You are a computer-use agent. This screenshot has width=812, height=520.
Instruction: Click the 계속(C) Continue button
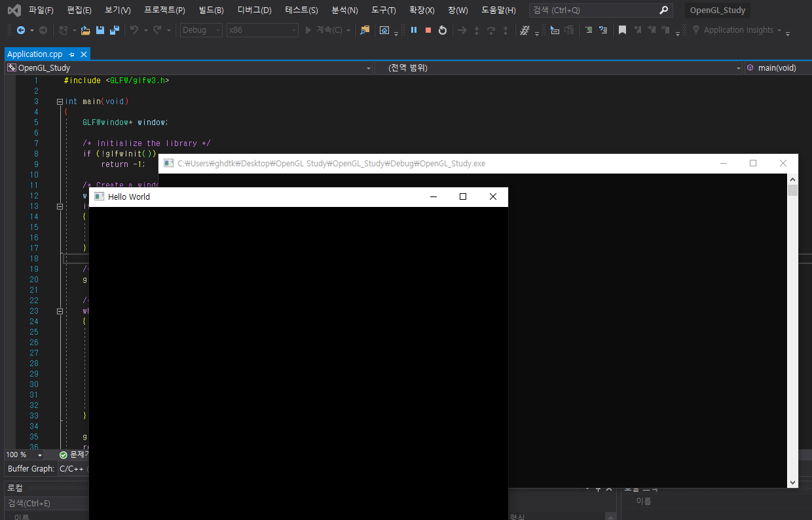tap(323, 30)
